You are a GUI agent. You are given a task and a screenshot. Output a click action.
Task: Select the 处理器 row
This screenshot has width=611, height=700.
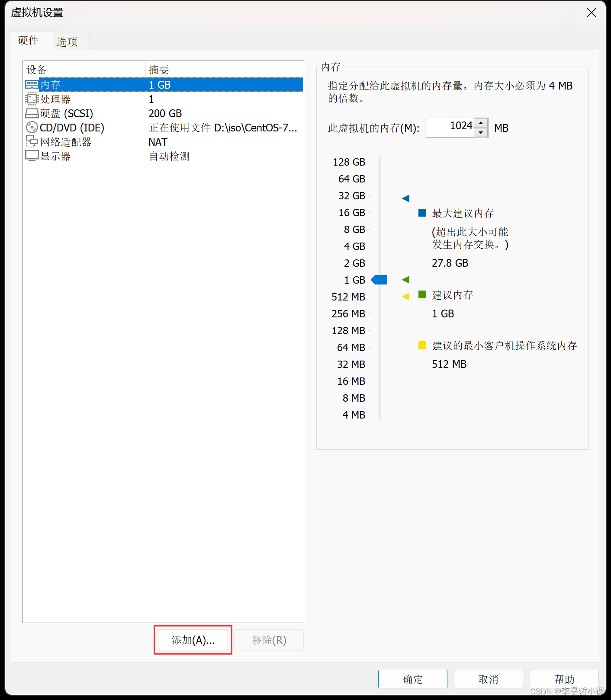tap(164, 99)
